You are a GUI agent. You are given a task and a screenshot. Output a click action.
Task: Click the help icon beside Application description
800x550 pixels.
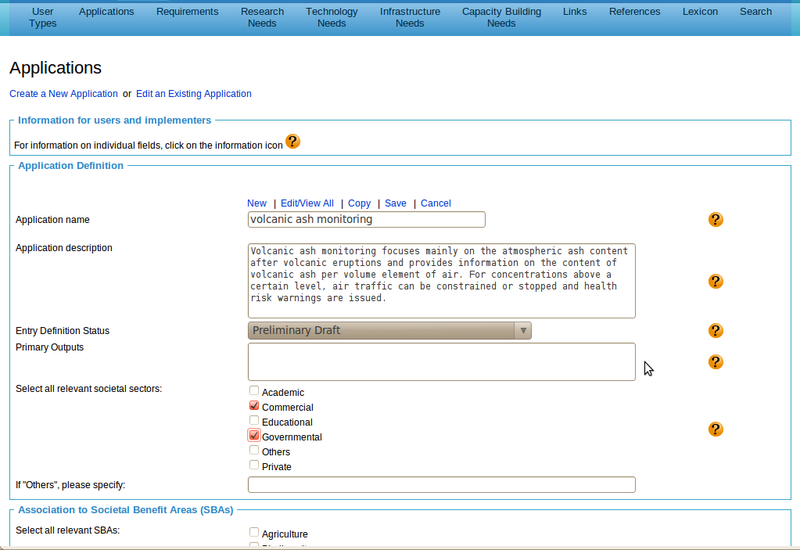pyautogui.click(x=715, y=282)
